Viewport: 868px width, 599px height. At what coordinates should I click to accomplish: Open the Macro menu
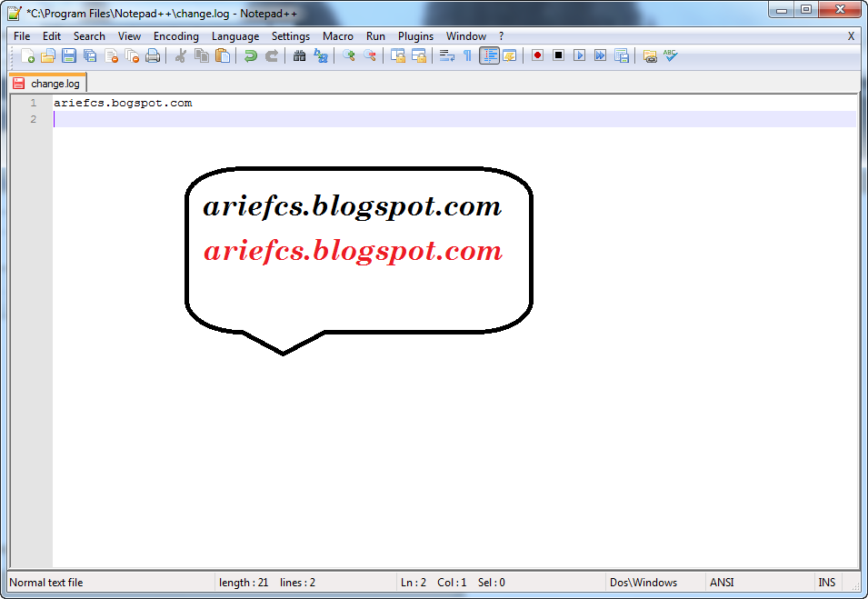tap(338, 36)
